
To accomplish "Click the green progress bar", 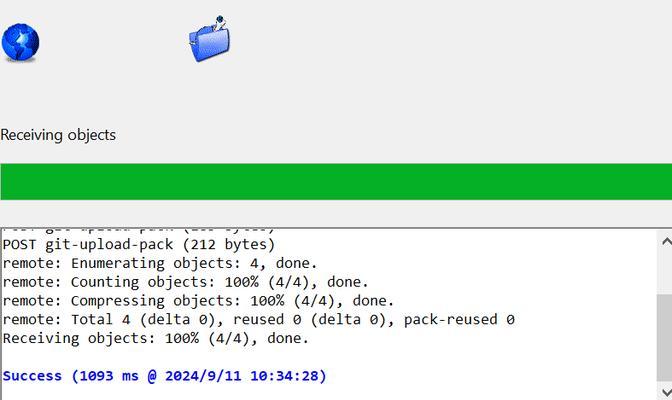I will point(336,182).
